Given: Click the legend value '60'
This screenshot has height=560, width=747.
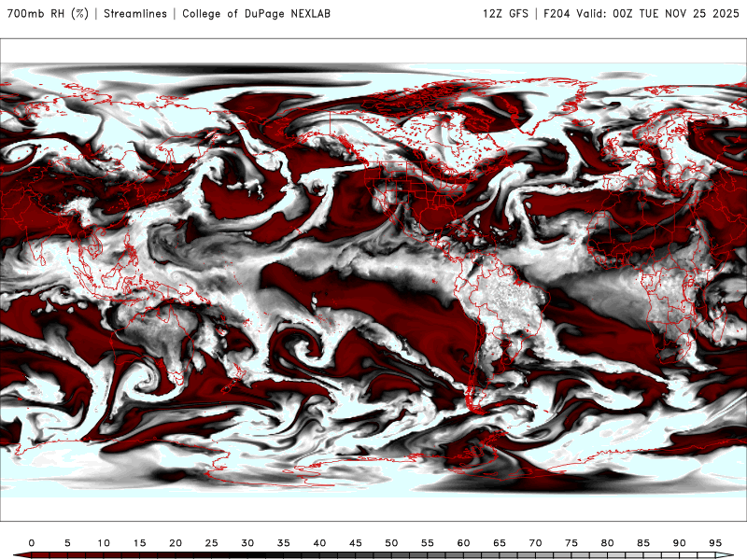Looking at the screenshot, I should (x=463, y=543).
